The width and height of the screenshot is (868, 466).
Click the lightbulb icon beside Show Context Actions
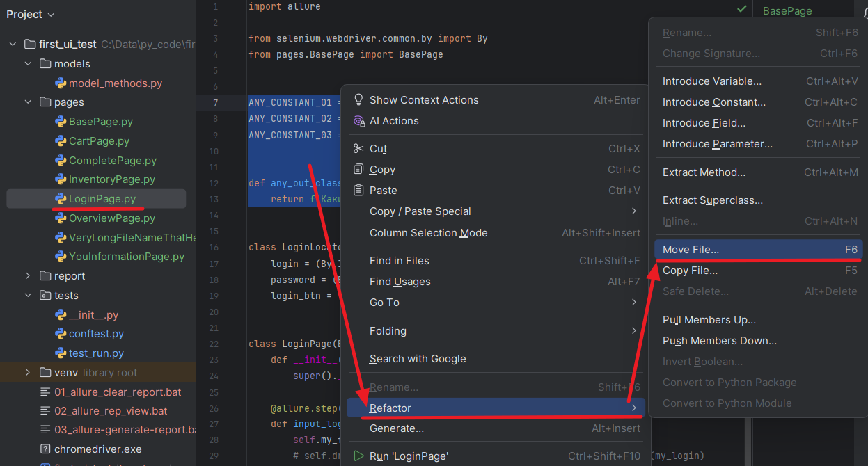pos(358,99)
